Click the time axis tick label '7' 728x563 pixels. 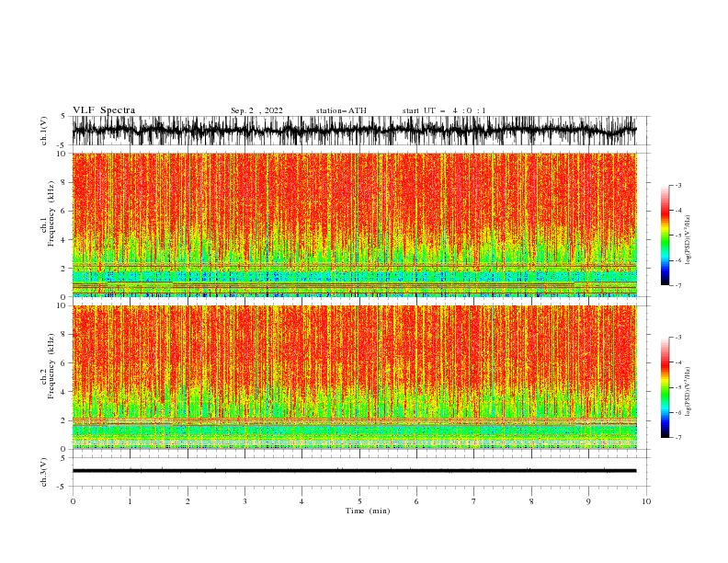tap(474, 501)
